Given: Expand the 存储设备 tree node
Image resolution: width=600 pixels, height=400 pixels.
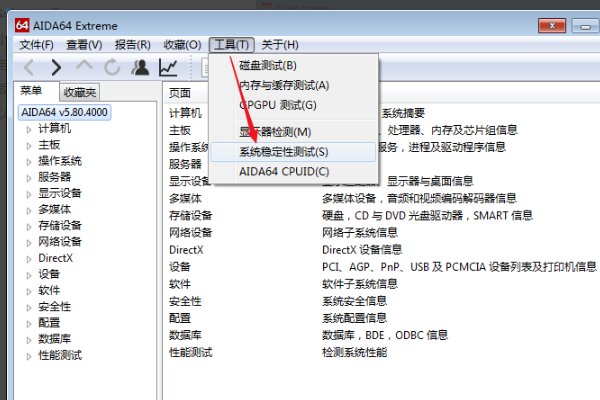Looking at the screenshot, I should [x=29, y=227].
